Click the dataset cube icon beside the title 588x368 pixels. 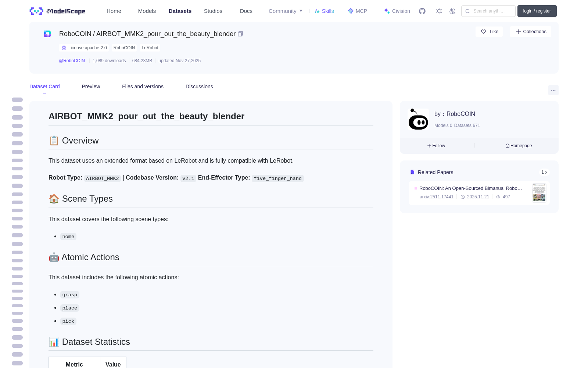[47, 34]
